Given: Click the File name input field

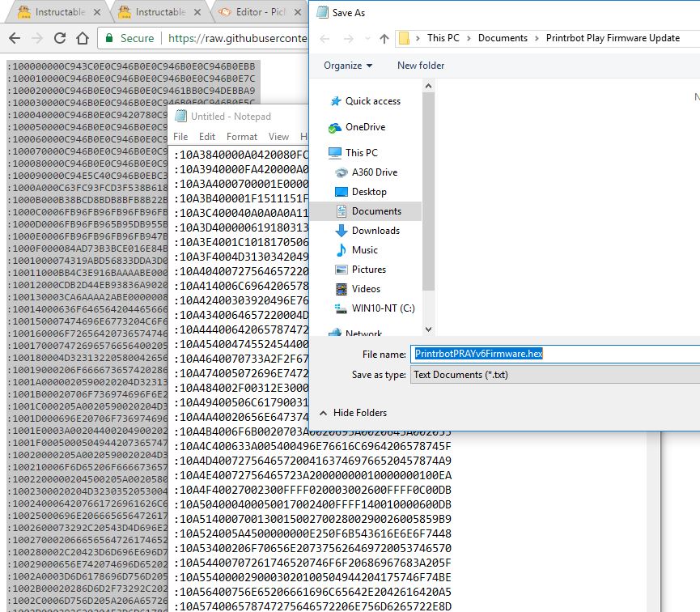Looking at the screenshot, I should coord(555,355).
